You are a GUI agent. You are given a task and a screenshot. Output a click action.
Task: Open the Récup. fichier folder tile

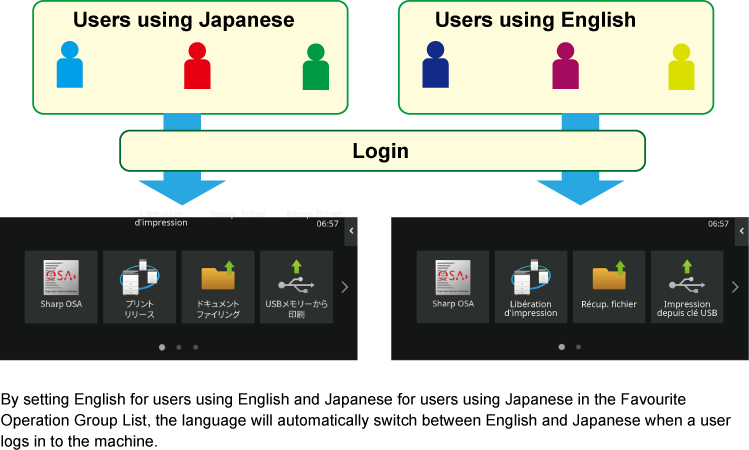608,286
